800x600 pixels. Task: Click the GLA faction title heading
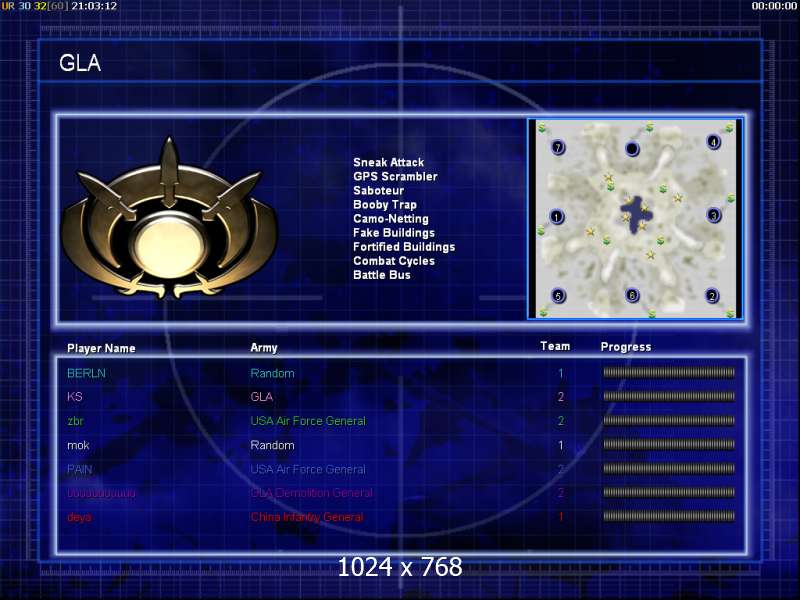pyautogui.click(x=80, y=63)
